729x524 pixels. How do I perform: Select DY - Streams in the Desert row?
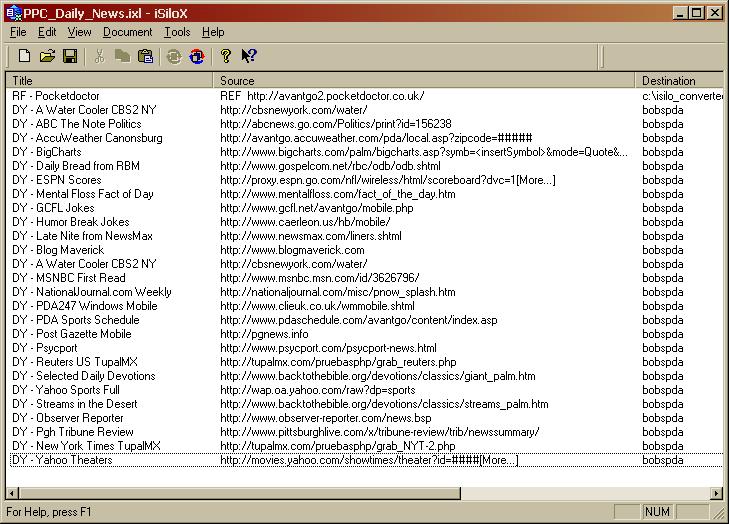[366, 404]
